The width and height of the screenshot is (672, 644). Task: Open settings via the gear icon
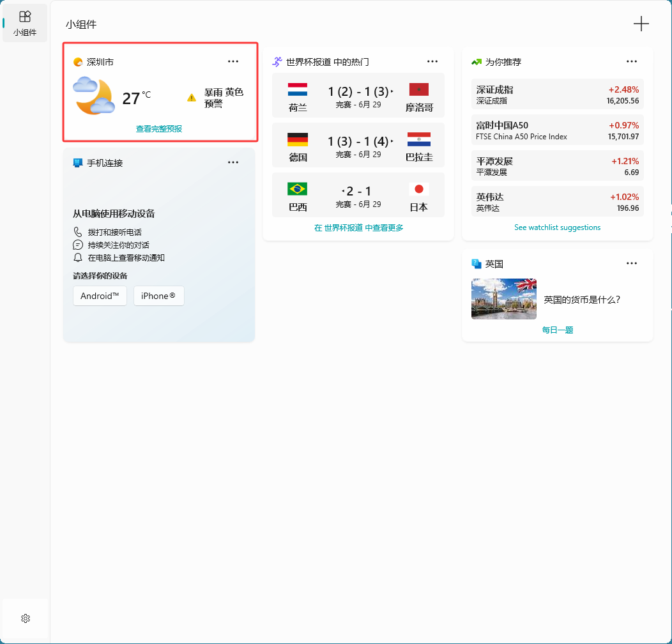click(26, 618)
